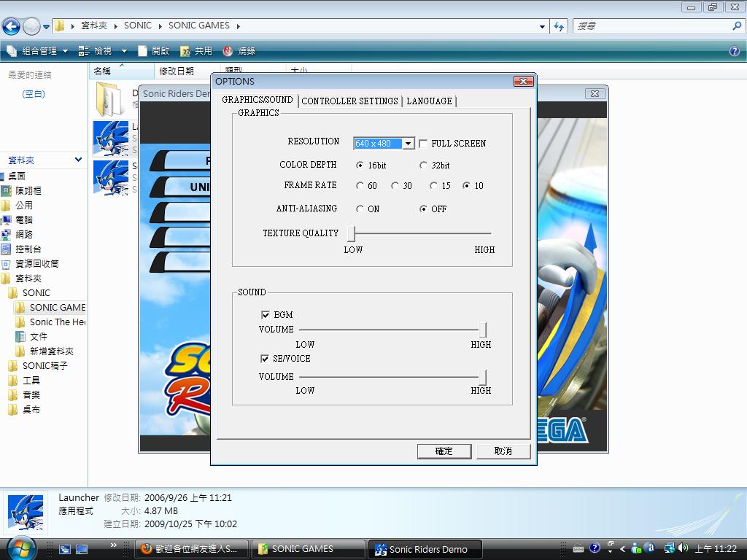Click the refresh icon beside address bar

point(559,26)
